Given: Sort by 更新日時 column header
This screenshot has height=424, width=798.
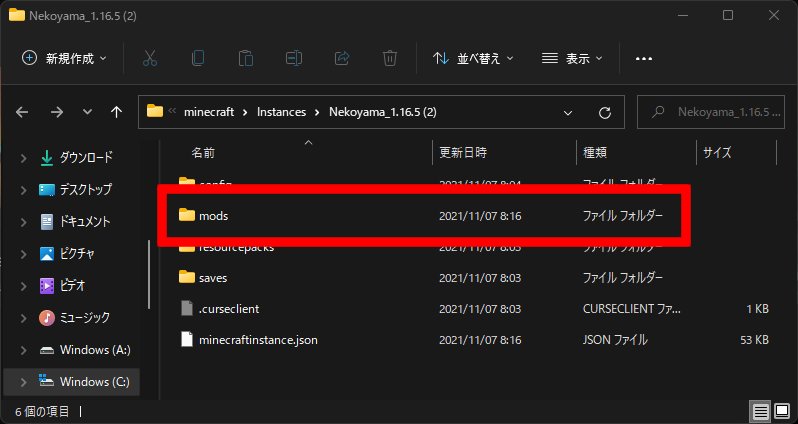Looking at the screenshot, I should tap(463, 152).
